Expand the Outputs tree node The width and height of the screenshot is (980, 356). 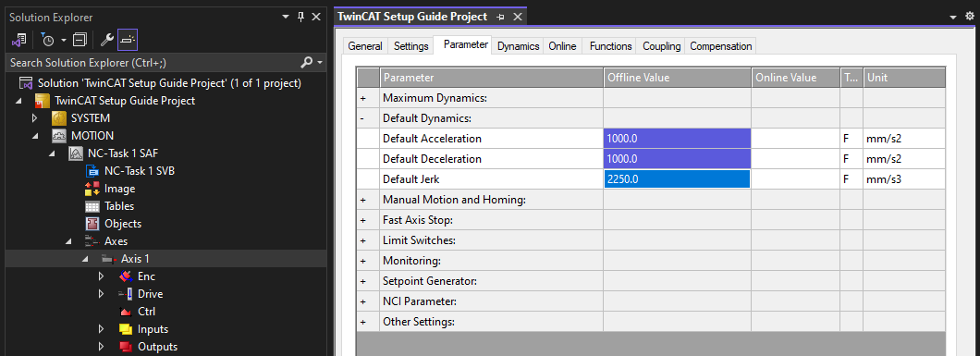click(x=102, y=347)
